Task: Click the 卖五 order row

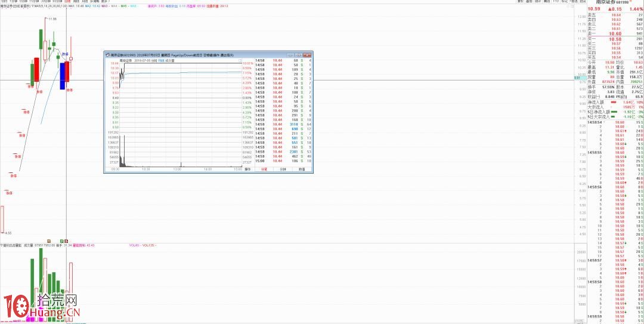Action: click(615, 15)
